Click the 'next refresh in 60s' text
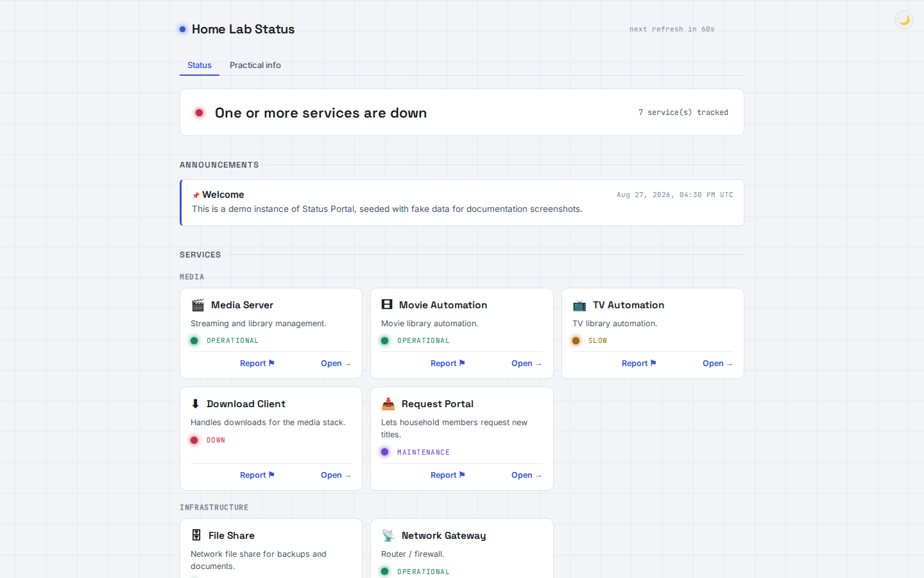Screen dimensions: 924x578 coord(672,29)
